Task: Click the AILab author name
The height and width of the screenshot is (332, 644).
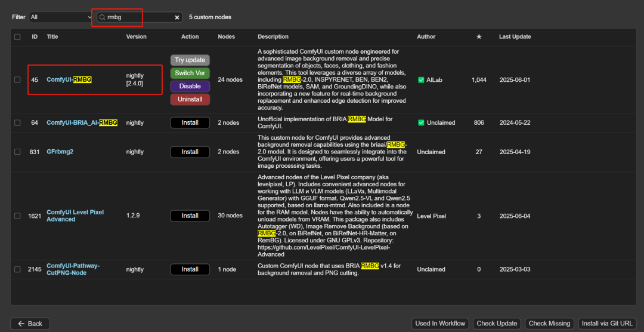Action: click(435, 80)
